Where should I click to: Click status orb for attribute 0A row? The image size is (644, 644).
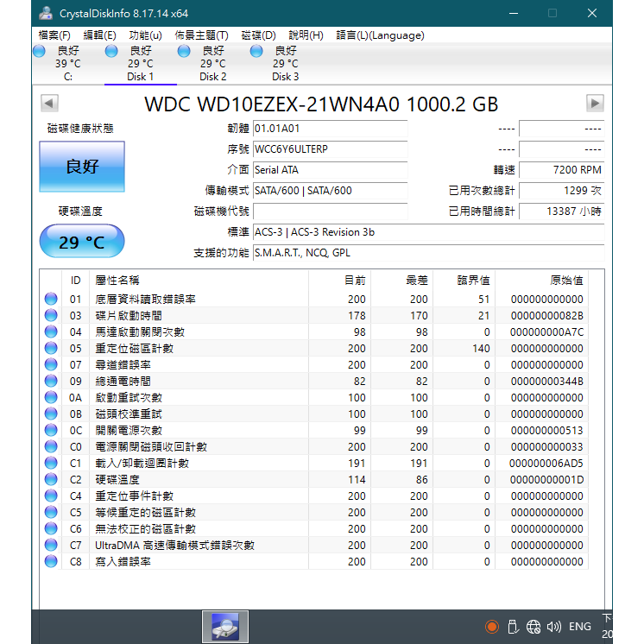click(51, 397)
